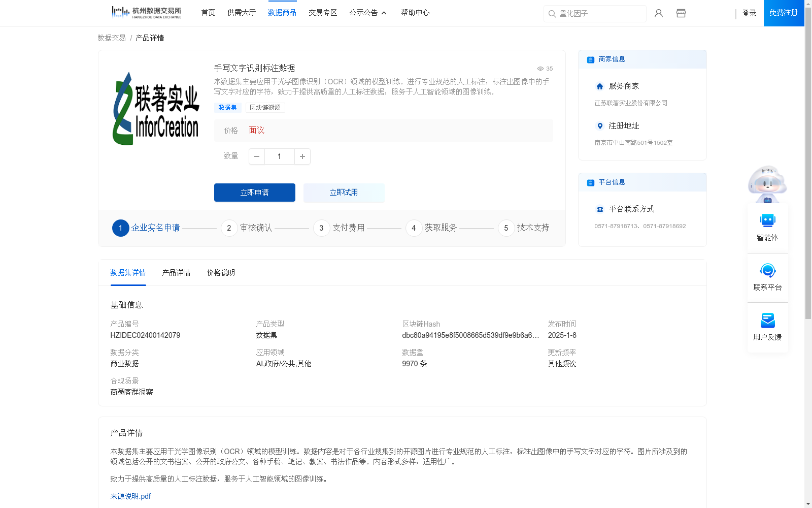Click the 江苏联著实业股份有限公司 merchant name
The image size is (812, 508).
coord(631,103)
